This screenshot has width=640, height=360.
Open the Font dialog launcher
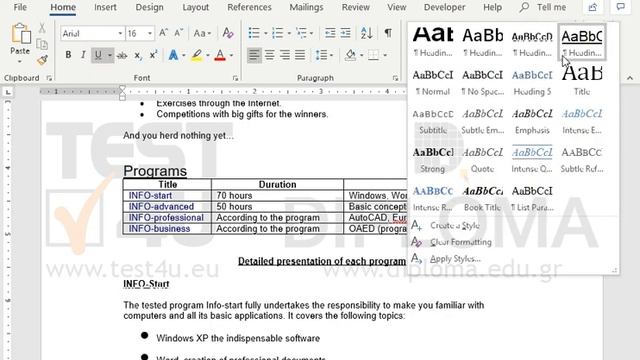[236, 78]
